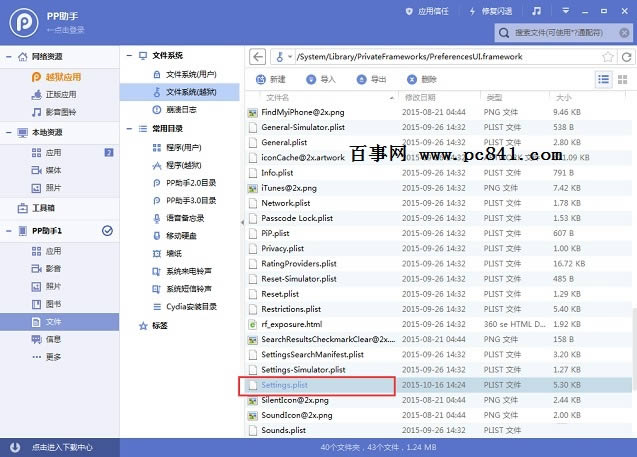
Task: Collapse the 文件系统 tree node
Action: (x=129, y=56)
